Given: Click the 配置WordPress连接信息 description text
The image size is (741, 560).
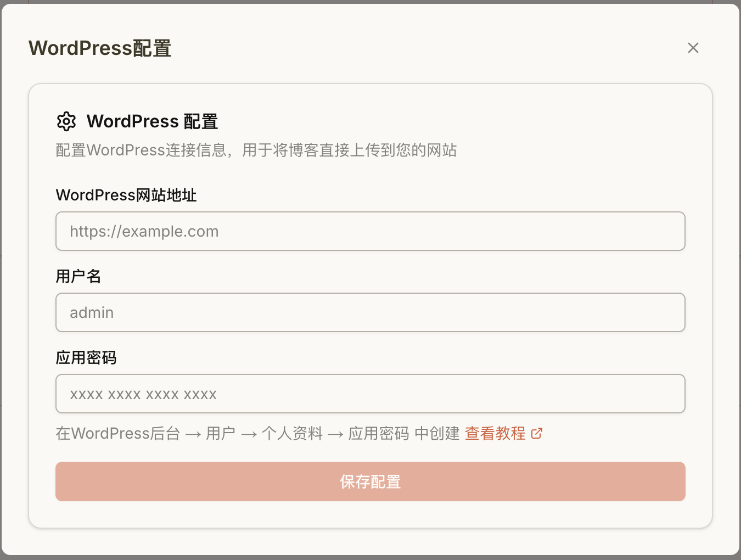Looking at the screenshot, I should (x=256, y=150).
